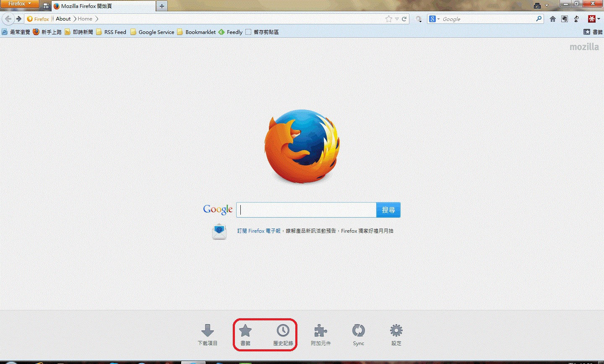The height and width of the screenshot is (364, 604).
Task: Open 設定 settings gear launcher
Action: [x=396, y=335]
